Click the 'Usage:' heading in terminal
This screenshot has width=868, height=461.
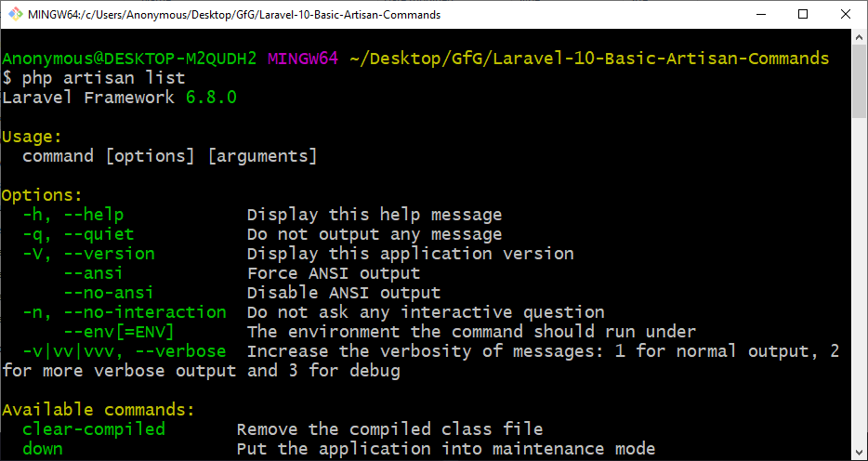click(x=32, y=137)
